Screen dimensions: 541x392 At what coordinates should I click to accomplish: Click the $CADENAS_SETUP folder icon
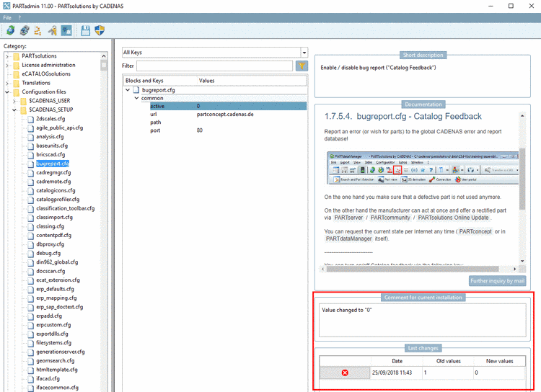click(24, 110)
